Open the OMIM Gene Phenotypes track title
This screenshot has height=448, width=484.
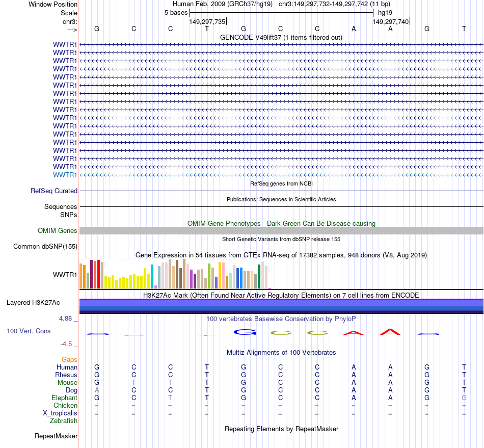click(281, 223)
